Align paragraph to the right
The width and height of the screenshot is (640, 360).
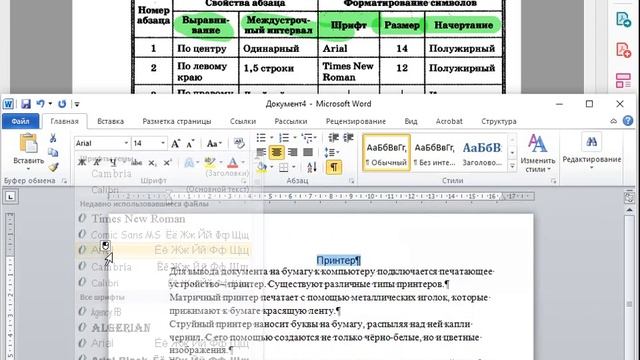click(x=292, y=153)
